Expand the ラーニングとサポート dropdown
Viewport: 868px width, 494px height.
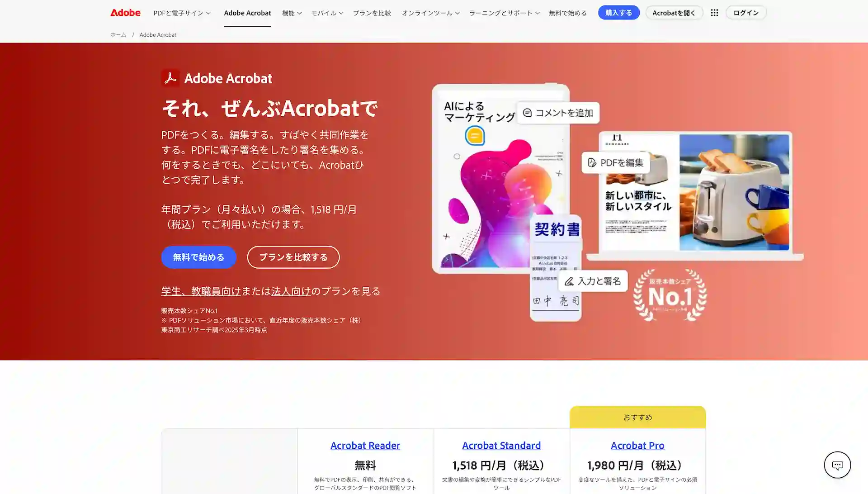pos(504,13)
